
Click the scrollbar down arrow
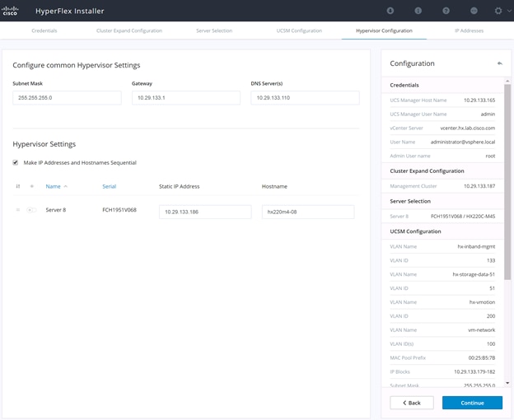[507, 383]
